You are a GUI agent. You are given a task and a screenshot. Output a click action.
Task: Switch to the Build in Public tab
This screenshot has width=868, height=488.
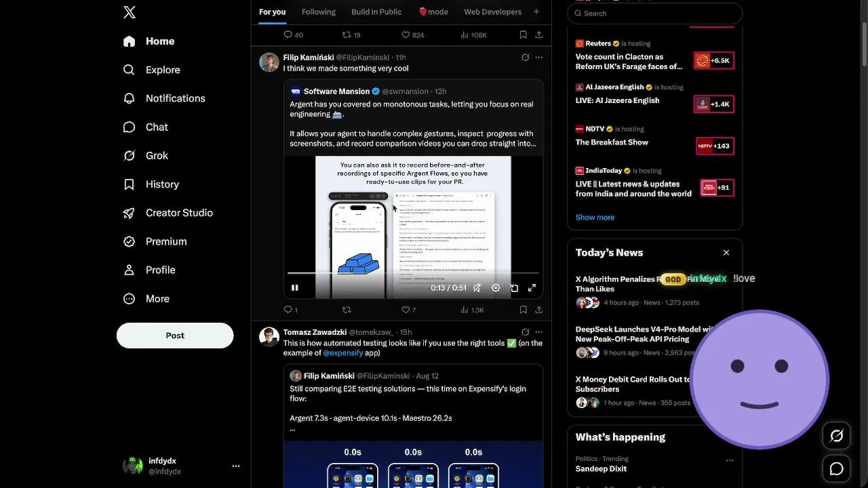[376, 12]
